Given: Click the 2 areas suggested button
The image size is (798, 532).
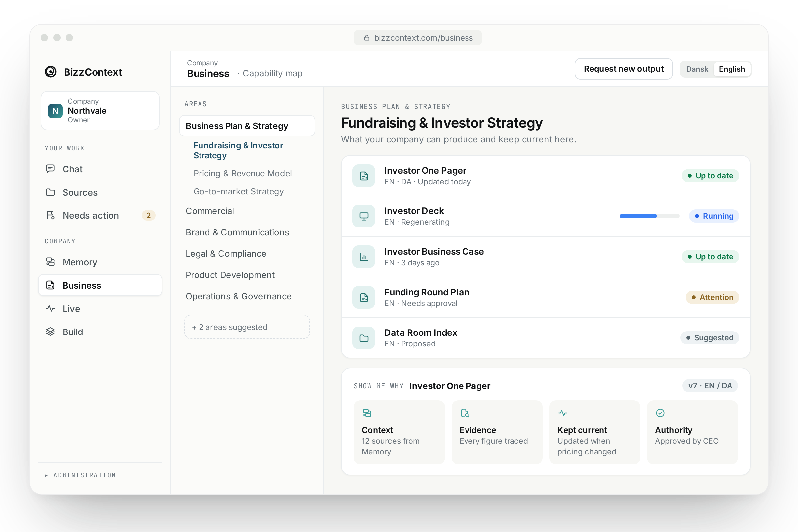Looking at the screenshot, I should coord(247,327).
